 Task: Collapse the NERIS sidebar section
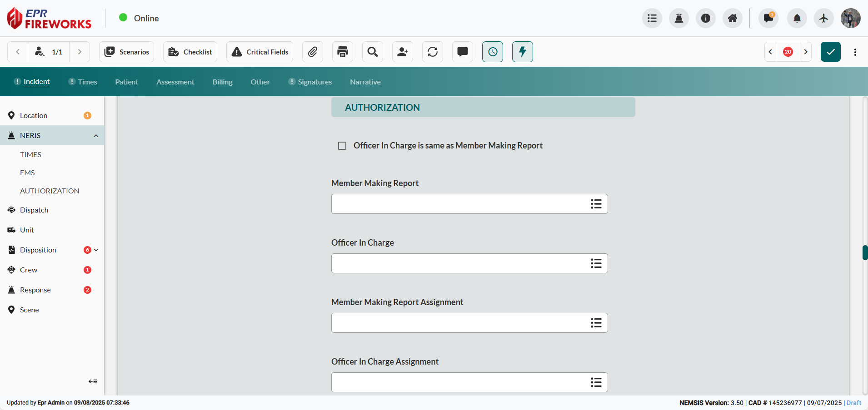(96, 136)
